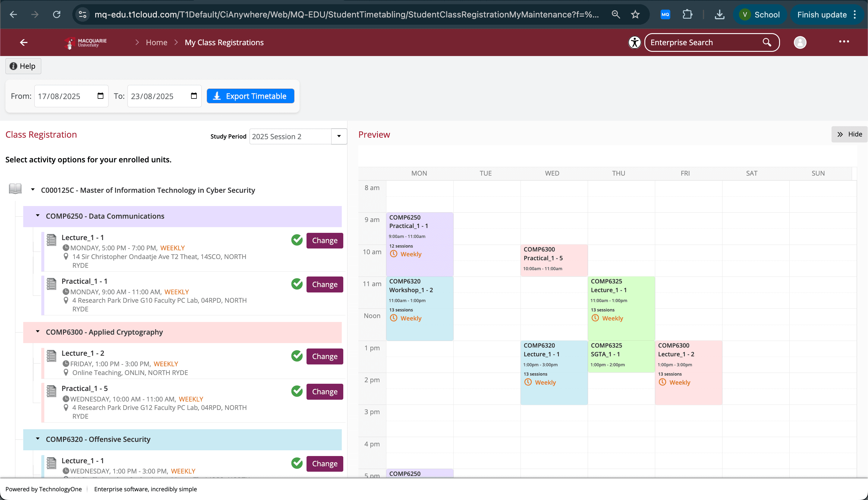Image resolution: width=868 pixels, height=500 pixels.
Task: Click green check for Practical_1 - 1
Action: [297, 284]
